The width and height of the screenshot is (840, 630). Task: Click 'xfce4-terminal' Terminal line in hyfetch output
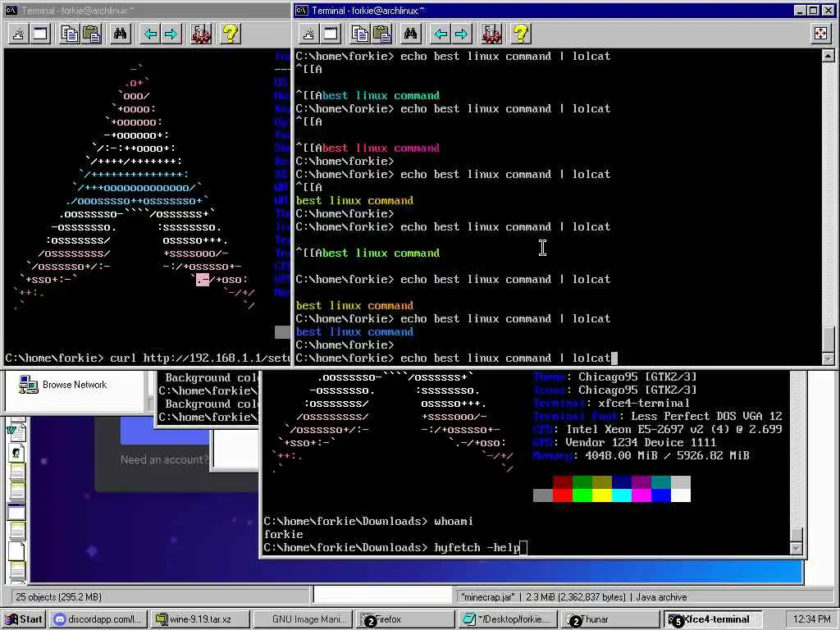(x=611, y=403)
